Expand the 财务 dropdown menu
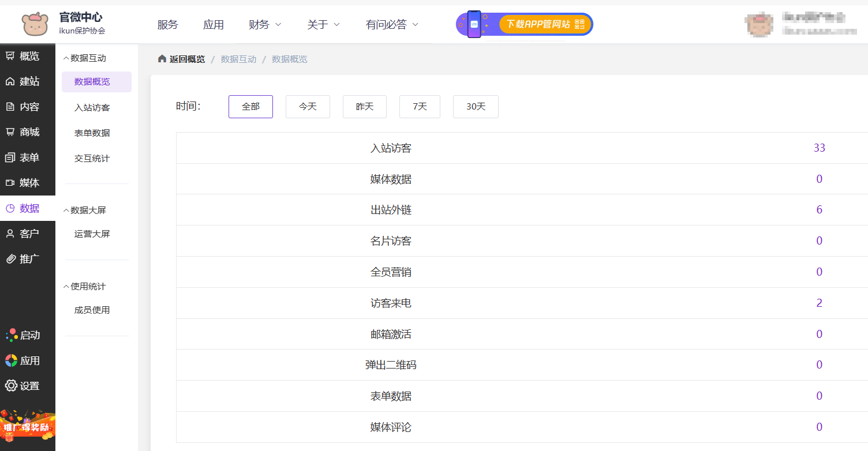Viewport: 868px width, 451px height. pos(265,24)
